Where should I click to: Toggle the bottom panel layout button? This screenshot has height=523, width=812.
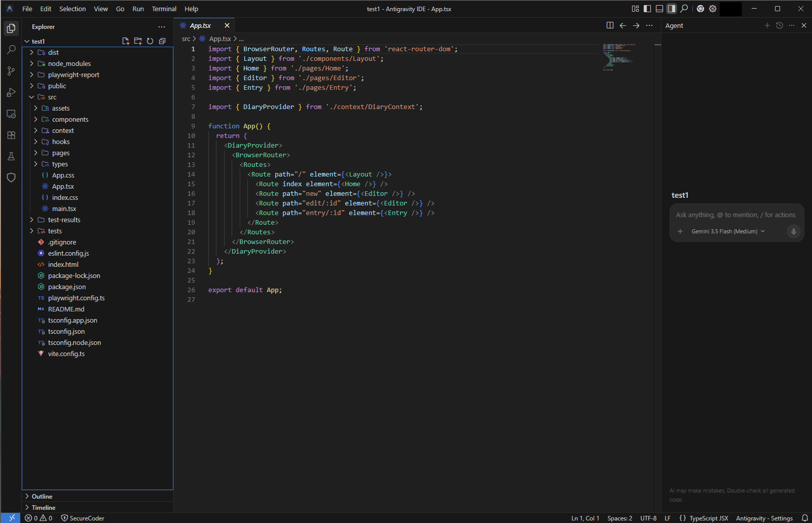659,9
